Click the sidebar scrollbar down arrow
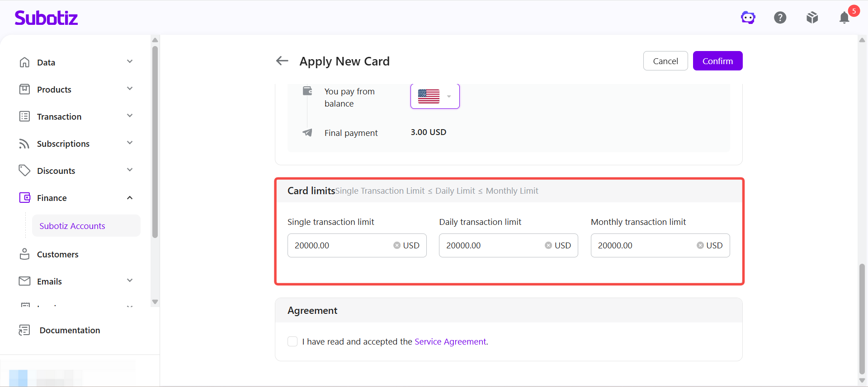The image size is (868, 387). [155, 302]
